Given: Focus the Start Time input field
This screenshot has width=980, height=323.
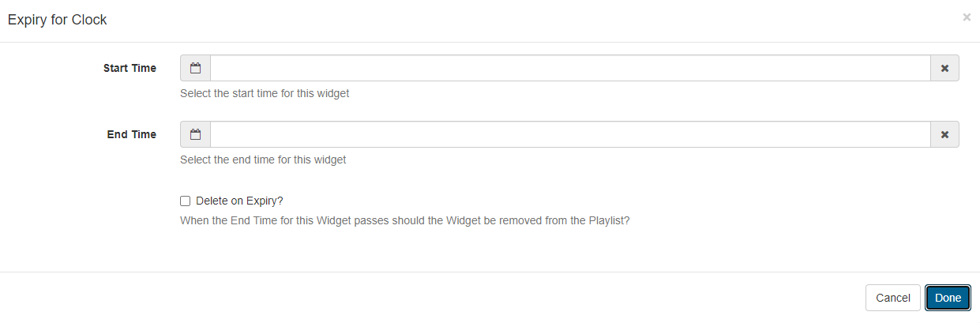Looking at the screenshot, I should tap(570, 68).
